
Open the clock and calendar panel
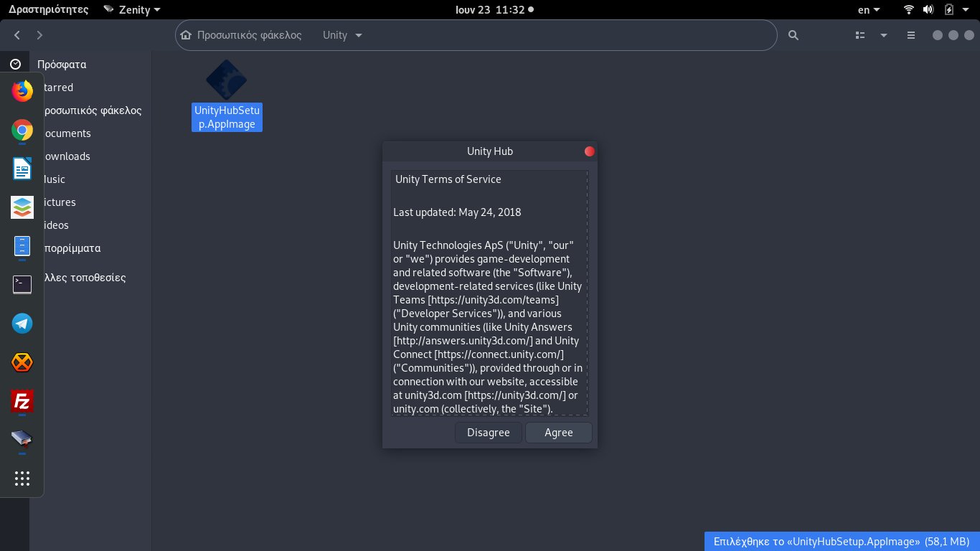495,10
